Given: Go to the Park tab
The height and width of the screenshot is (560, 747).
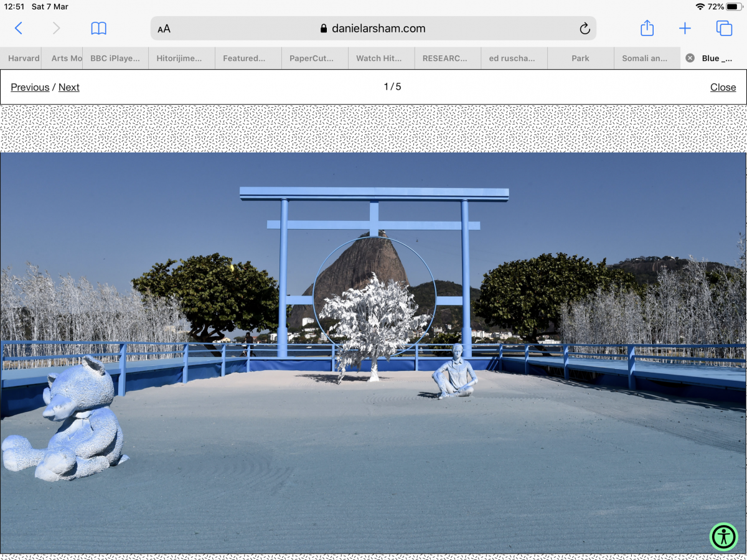Looking at the screenshot, I should (580, 58).
